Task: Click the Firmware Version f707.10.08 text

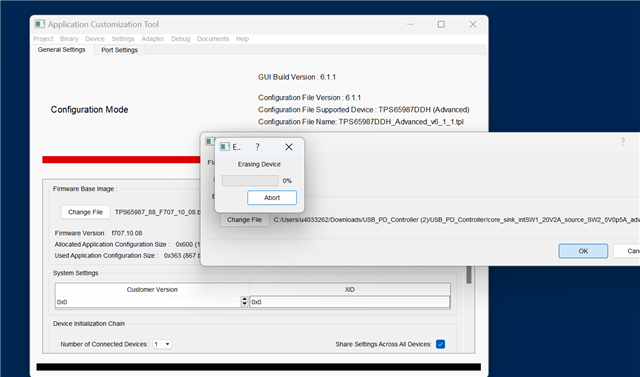Action: tap(98, 233)
